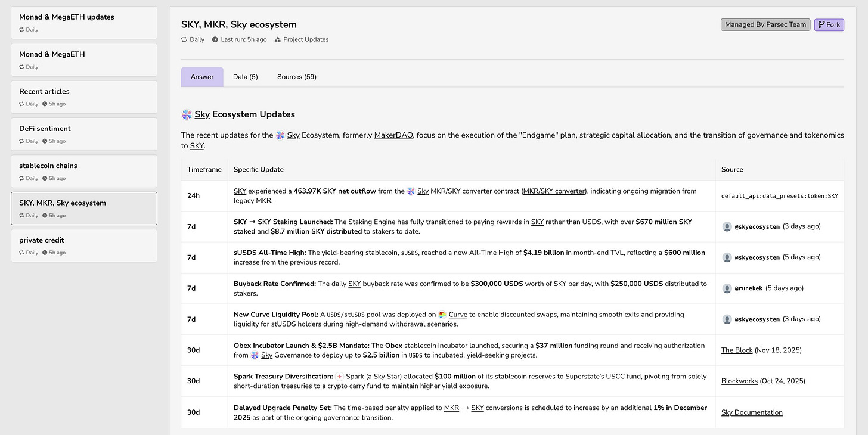Click @skyecosystem avatar in SKY Staking row
The image size is (868, 435).
(727, 226)
